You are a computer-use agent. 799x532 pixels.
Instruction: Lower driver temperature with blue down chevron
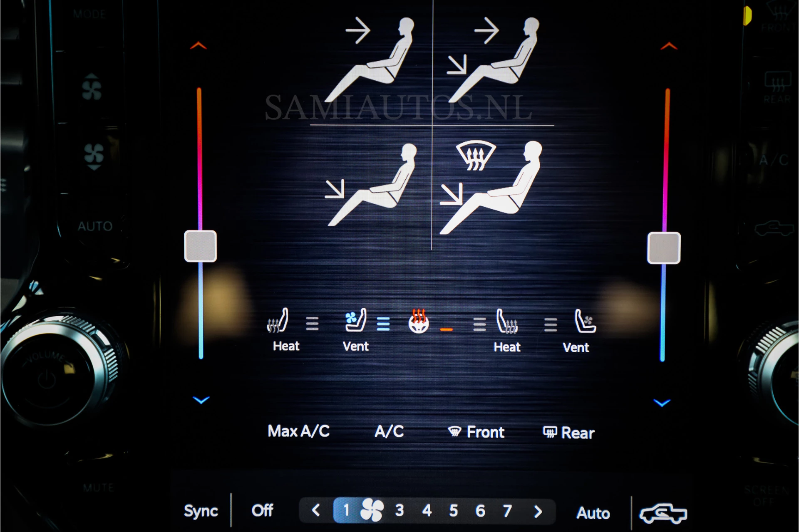coord(201,400)
